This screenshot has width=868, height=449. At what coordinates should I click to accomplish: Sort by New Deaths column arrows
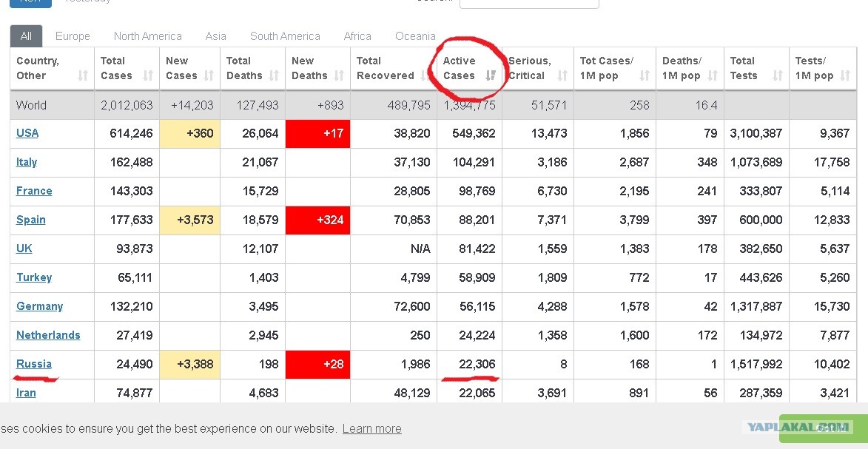pos(340,76)
